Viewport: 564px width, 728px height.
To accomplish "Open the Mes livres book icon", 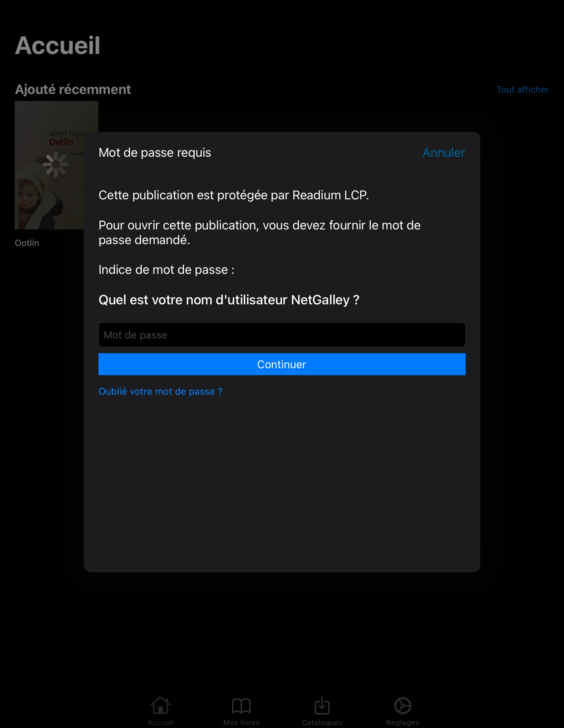I will point(241,706).
